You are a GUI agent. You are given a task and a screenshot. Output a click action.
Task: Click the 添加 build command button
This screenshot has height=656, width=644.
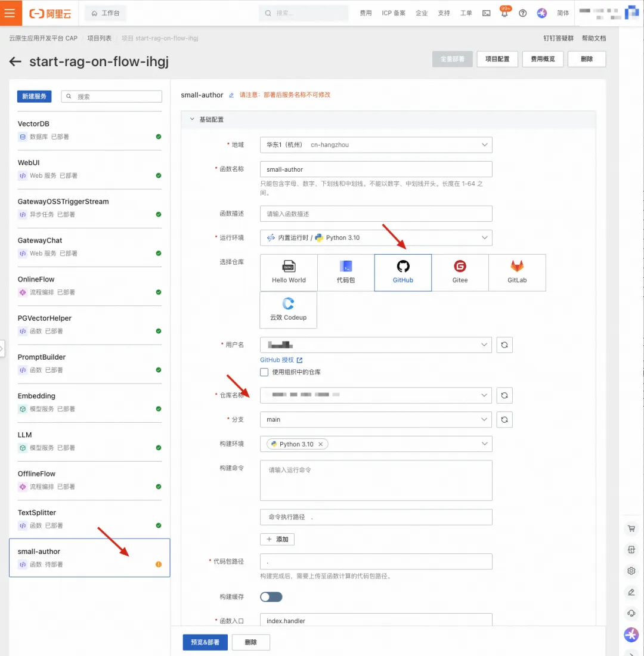tap(277, 539)
